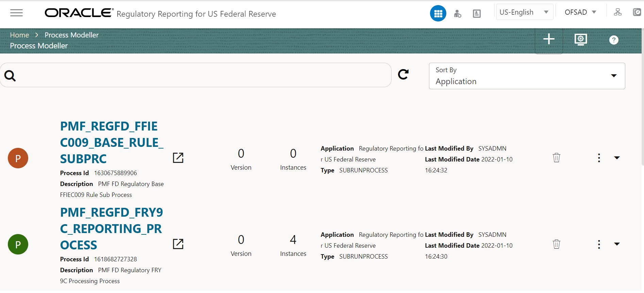Delete the FFIEC009 BASE RULE subprocess

[x=557, y=158]
